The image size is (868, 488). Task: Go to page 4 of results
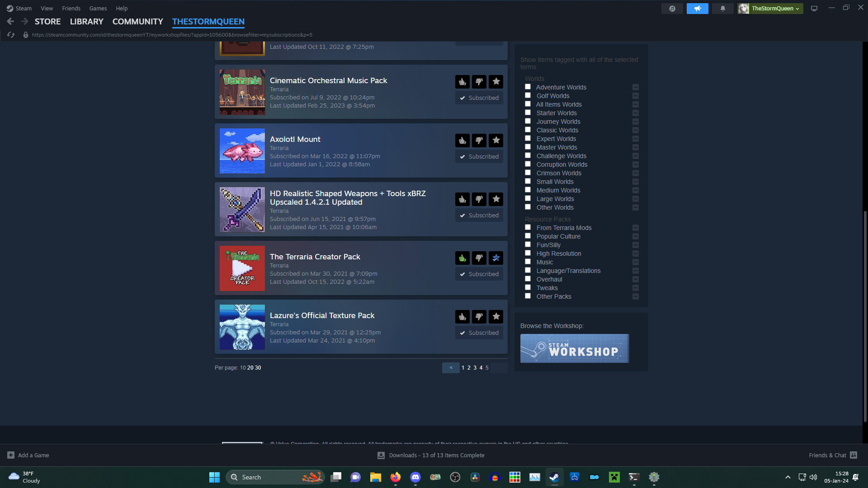(481, 368)
